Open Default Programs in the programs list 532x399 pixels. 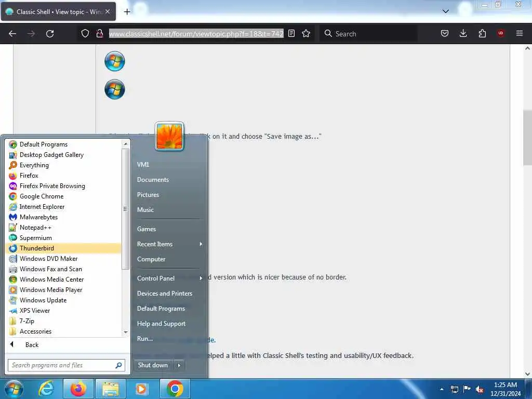tap(63, 144)
